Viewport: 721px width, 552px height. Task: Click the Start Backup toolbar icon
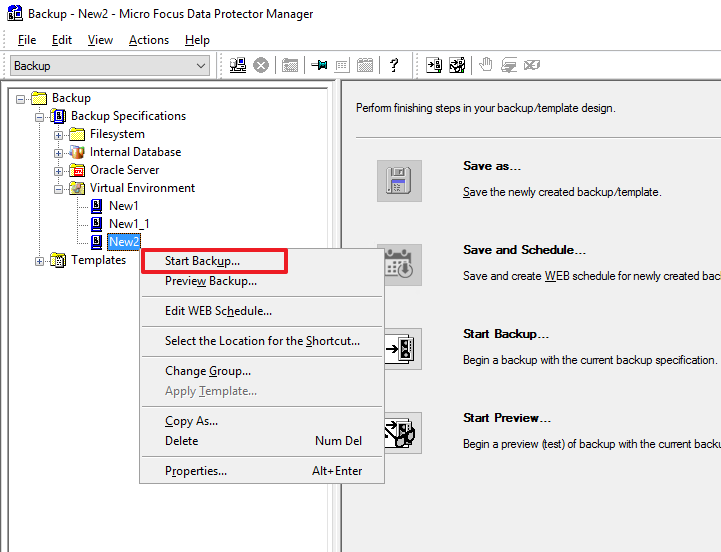434,65
